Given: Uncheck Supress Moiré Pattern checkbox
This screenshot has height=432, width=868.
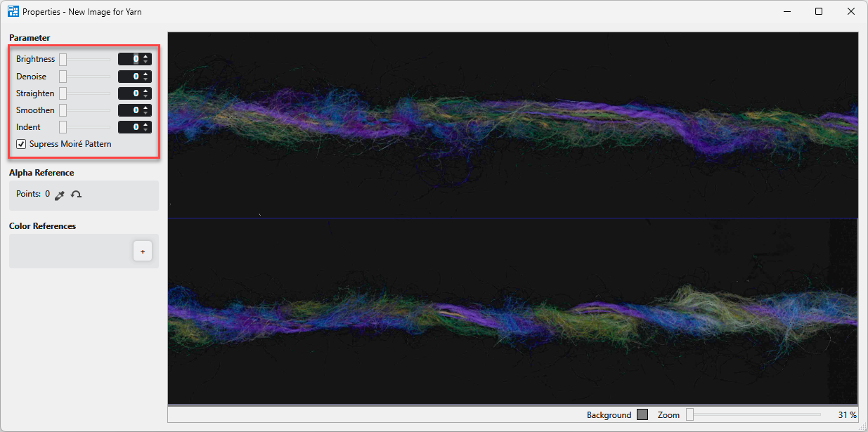Looking at the screenshot, I should [22, 144].
